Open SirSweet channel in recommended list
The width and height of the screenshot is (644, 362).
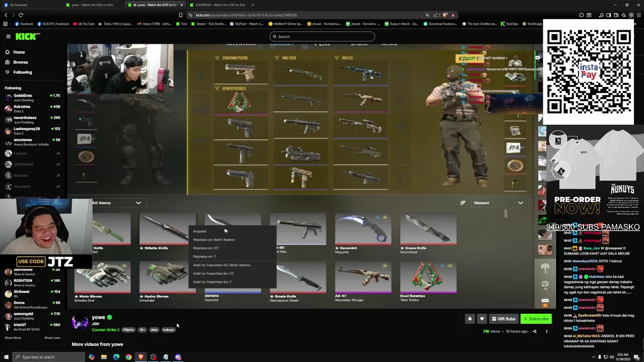click(x=32, y=294)
